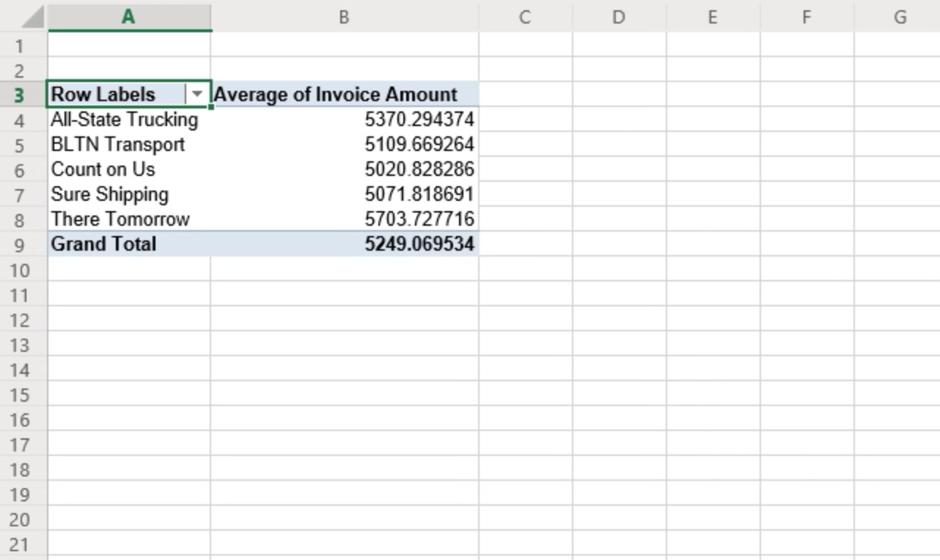Select the grand total value 5249.069534

419,244
